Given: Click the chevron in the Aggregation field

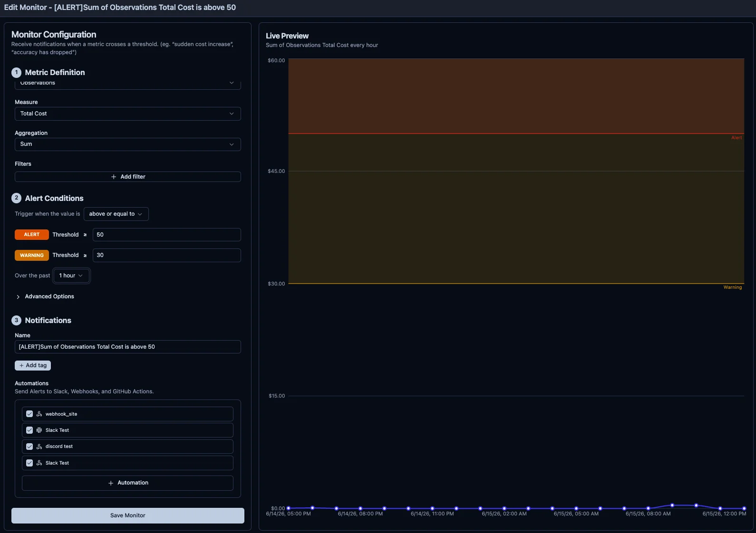Looking at the screenshot, I should [x=232, y=144].
